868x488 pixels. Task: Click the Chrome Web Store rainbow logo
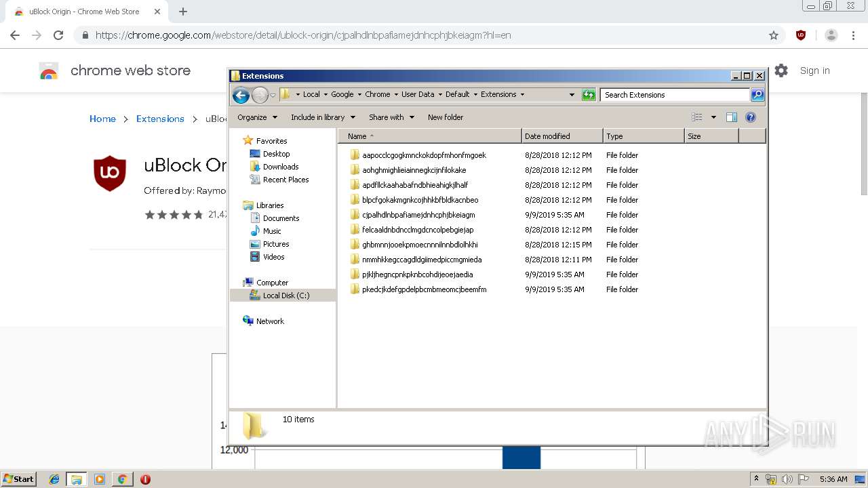49,70
